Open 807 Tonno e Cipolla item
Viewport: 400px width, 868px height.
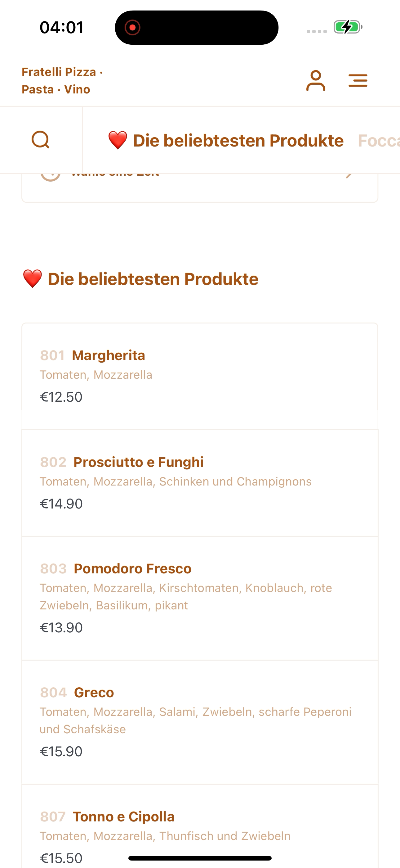coord(200,826)
